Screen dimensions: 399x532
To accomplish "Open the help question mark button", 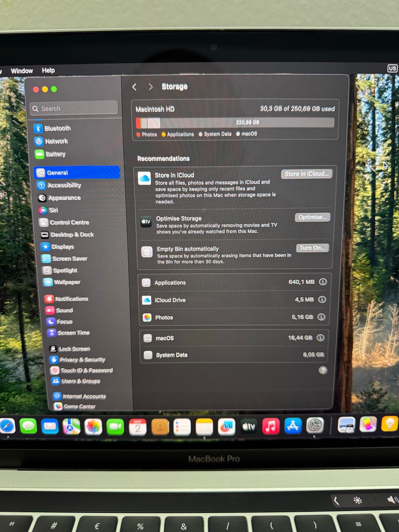I will [323, 370].
